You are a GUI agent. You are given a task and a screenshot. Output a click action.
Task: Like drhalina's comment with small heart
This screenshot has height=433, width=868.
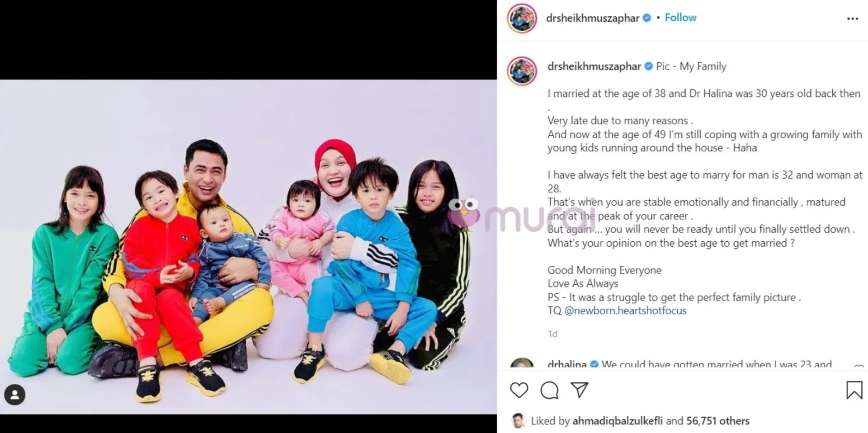coord(859,366)
